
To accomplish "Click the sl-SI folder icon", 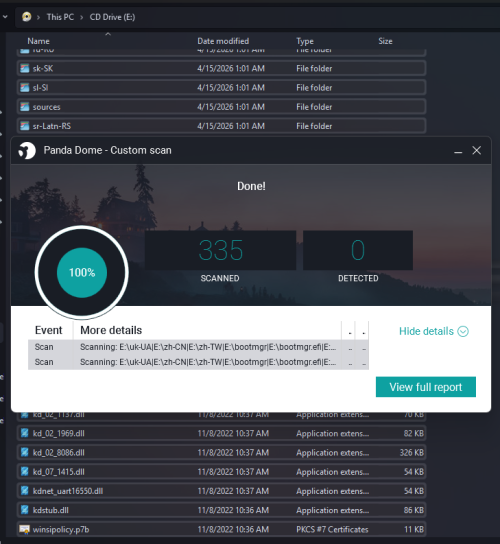I will [24, 87].
